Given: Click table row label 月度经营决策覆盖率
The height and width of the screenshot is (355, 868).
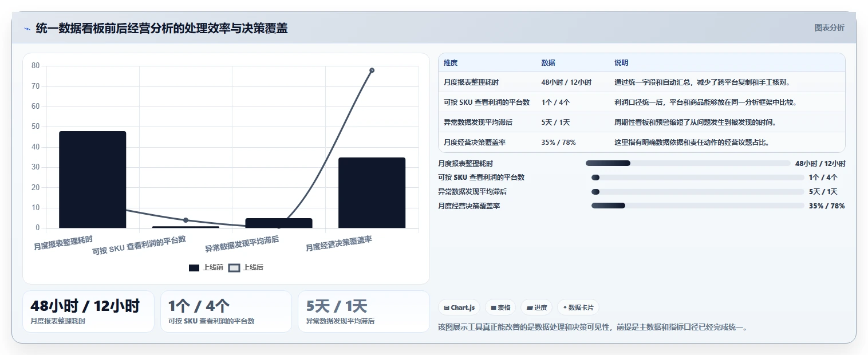Looking at the screenshot, I should [x=475, y=143].
